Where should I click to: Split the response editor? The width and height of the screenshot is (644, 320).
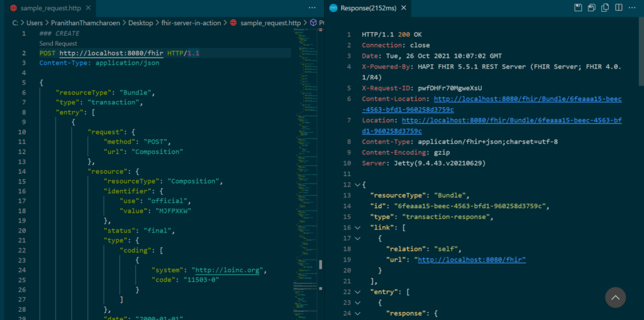tap(619, 8)
